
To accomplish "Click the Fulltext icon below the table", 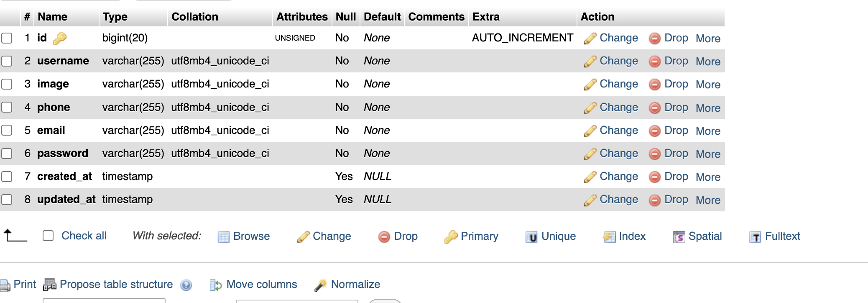I will [x=755, y=237].
